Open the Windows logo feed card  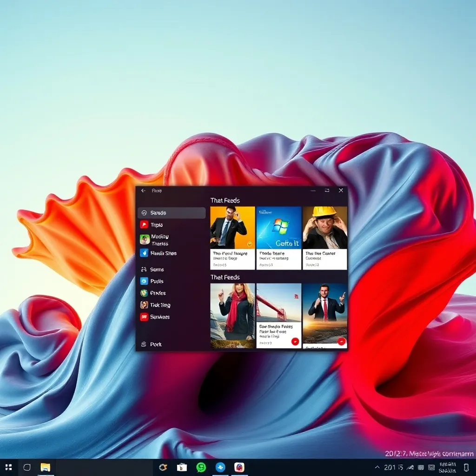pyautogui.click(x=279, y=238)
